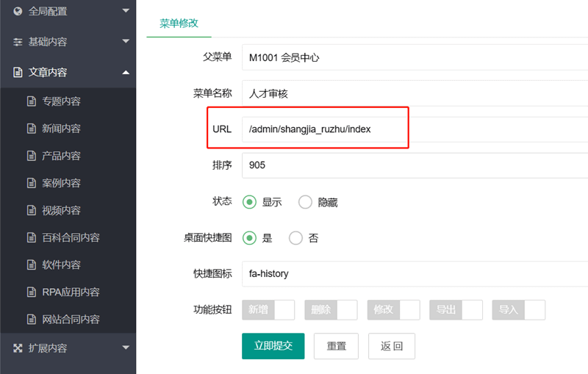Click the file icon next to RPA应用内容

32,292
